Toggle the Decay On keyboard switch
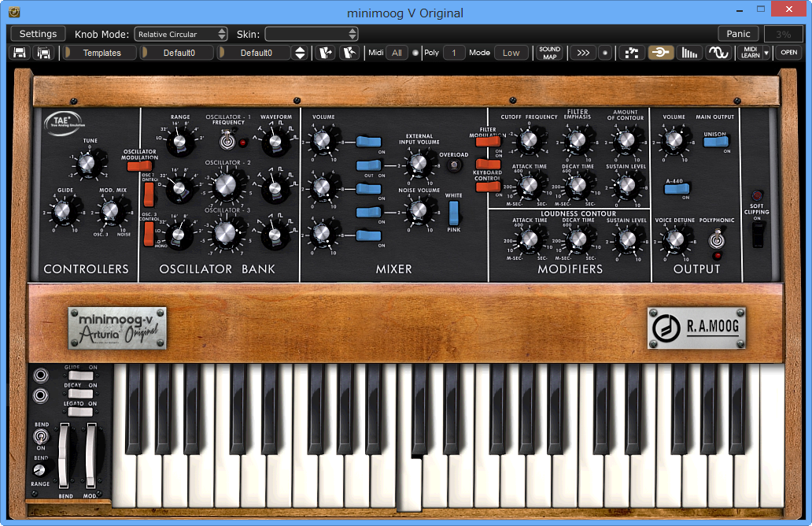The height and width of the screenshot is (526, 812). click(x=80, y=394)
